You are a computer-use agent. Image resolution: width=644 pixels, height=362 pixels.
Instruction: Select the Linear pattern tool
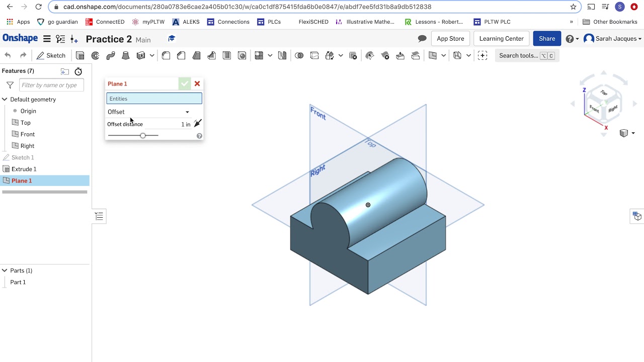point(259,56)
